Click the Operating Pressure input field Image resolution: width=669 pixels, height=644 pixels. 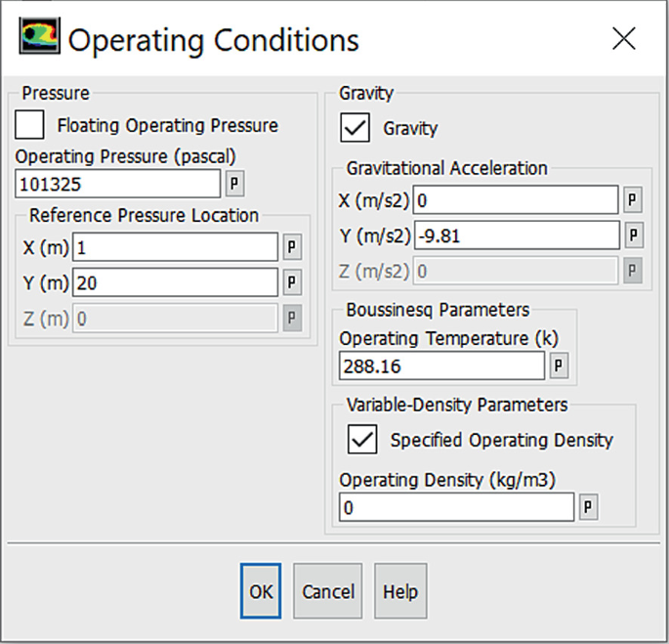click(118, 184)
